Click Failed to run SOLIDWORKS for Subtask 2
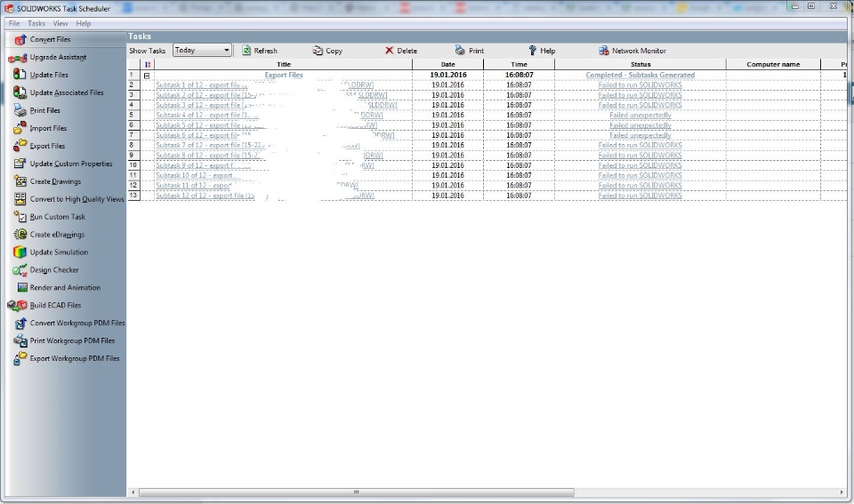854x504 pixels. point(640,95)
